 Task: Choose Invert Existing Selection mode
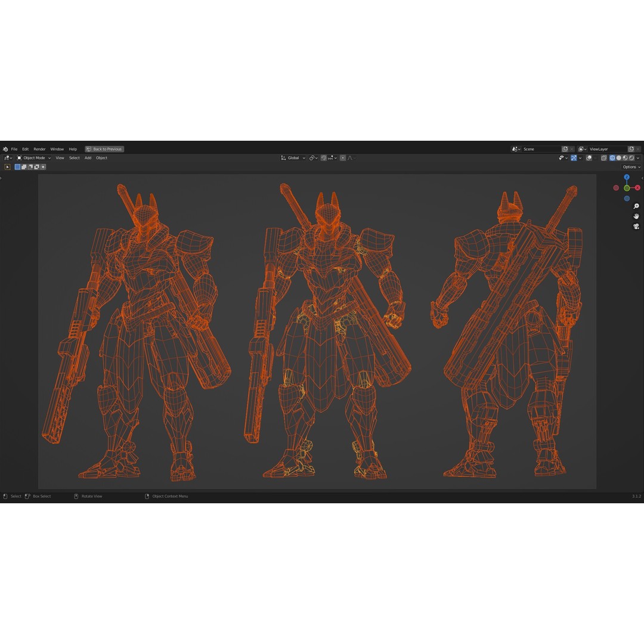click(36, 167)
